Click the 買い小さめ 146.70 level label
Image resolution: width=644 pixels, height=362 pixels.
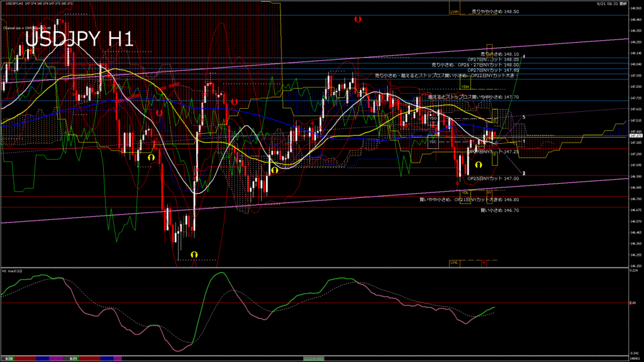(499, 210)
